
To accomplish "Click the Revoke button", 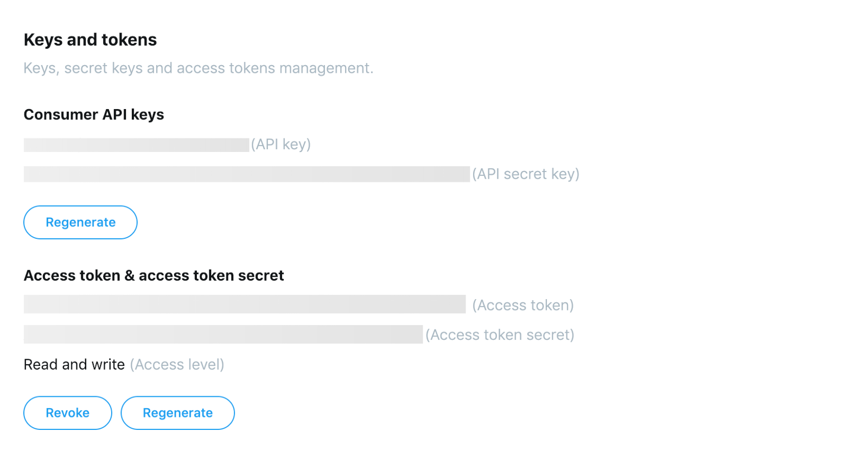I will 68,413.
